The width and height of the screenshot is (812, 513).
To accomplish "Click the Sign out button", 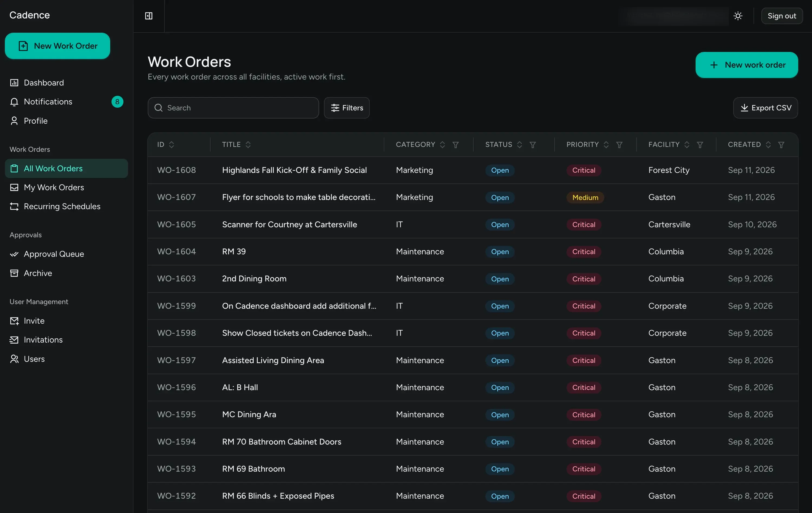I will [782, 16].
